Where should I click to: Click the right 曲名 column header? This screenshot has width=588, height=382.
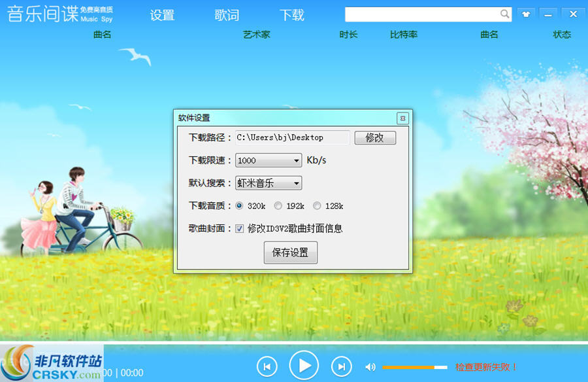pyautogui.click(x=489, y=35)
